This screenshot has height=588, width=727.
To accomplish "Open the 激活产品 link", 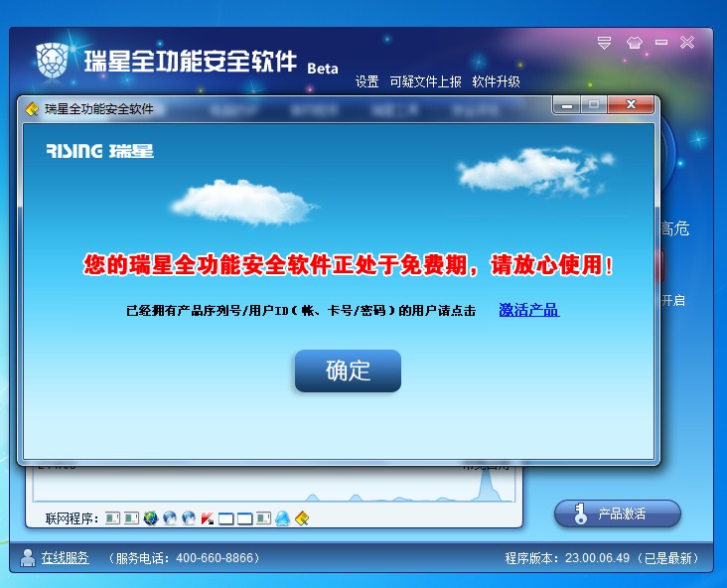I will [x=529, y=310].
